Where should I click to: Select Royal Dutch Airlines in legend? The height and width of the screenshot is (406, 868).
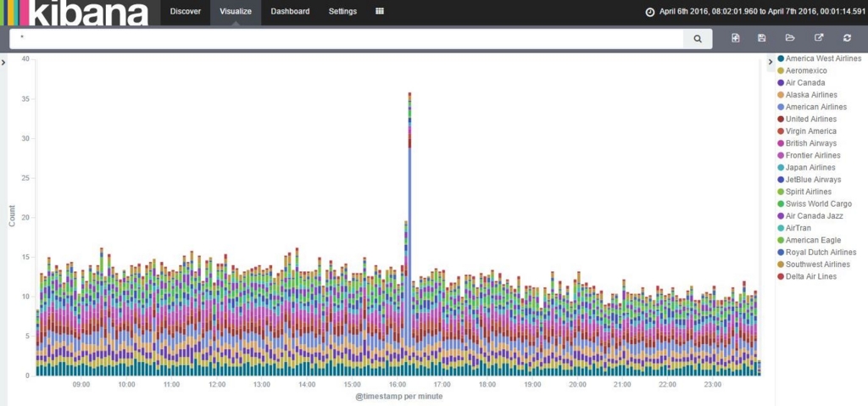(821, 252)
